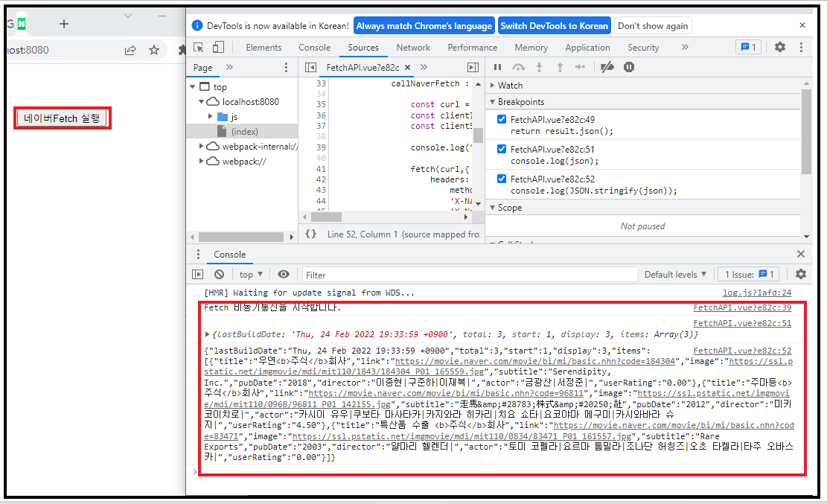Viewport: 827px width, 504px height.
Task: Switch to the Console tab in DevTools top bar
Action: point(314,48)
